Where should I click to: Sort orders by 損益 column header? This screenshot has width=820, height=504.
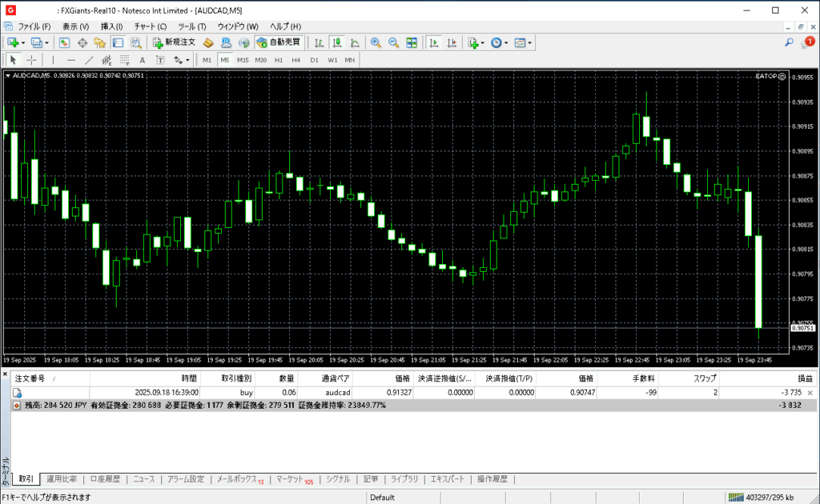point(804,378)
